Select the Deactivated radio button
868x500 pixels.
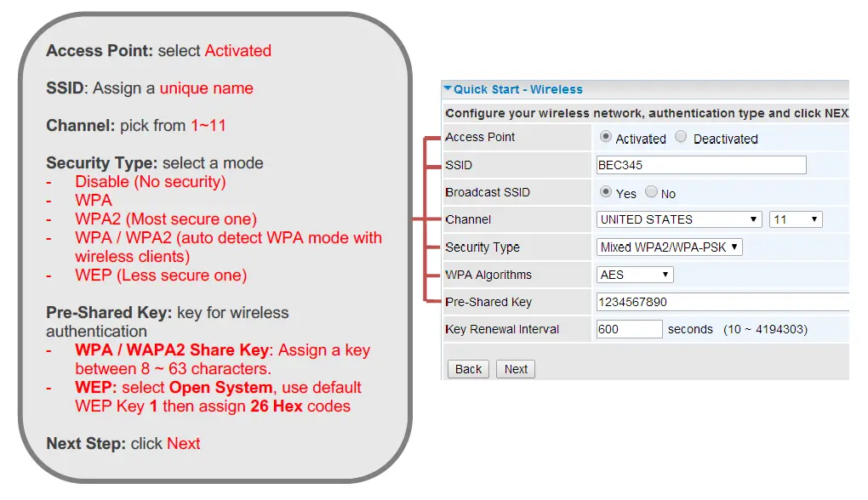tap(681, 138)
